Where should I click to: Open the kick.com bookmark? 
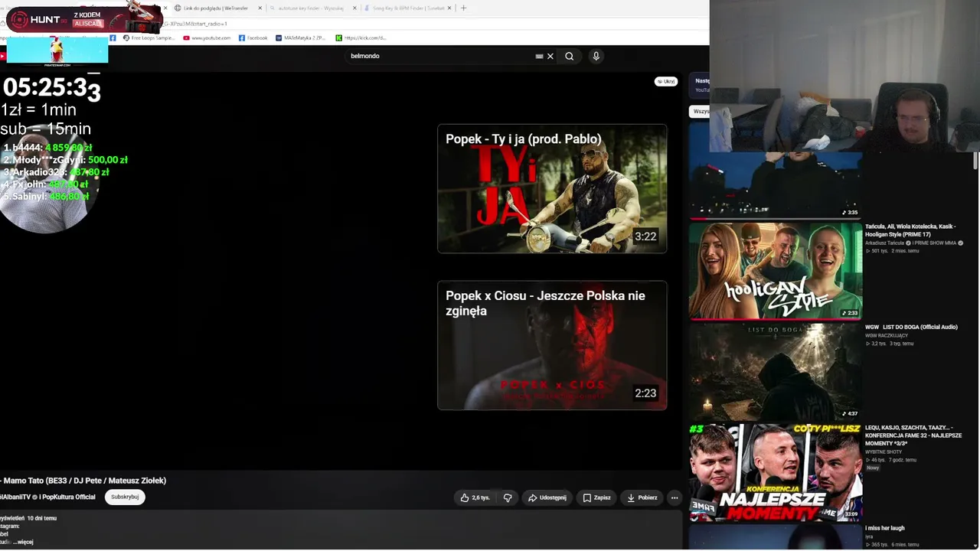point(361,37)
